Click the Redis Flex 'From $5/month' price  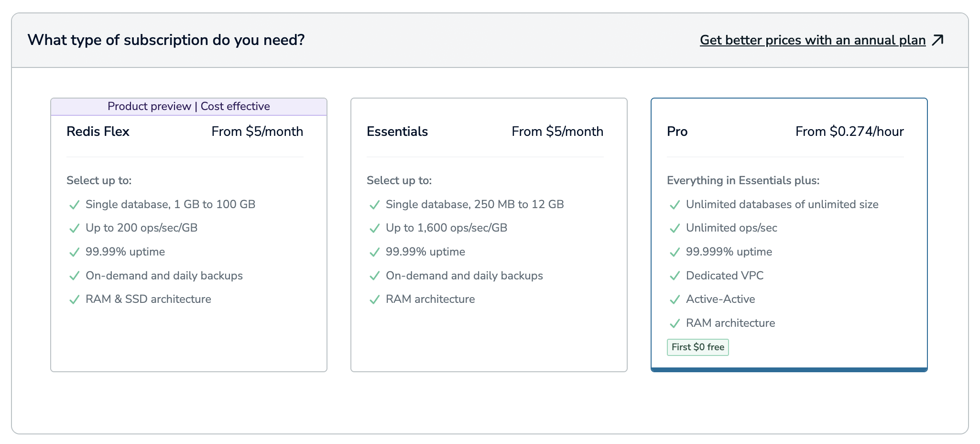257,132
